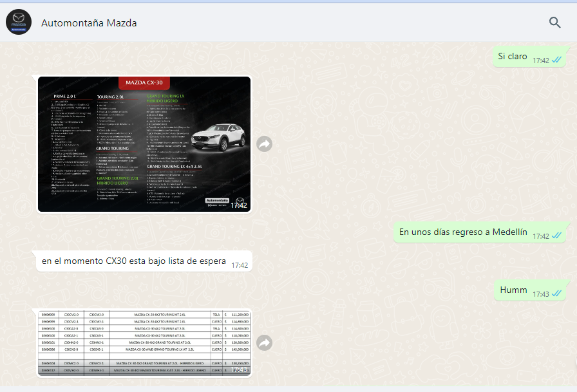Click read receipt ticks on 'Humm' message
Viewport: 577px width, 392px height.
point(556,294)
